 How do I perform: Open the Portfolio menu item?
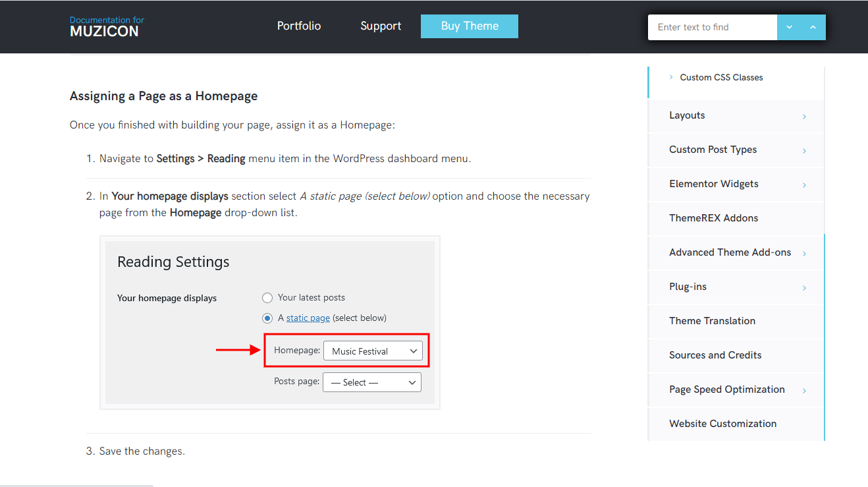point(299,26)
